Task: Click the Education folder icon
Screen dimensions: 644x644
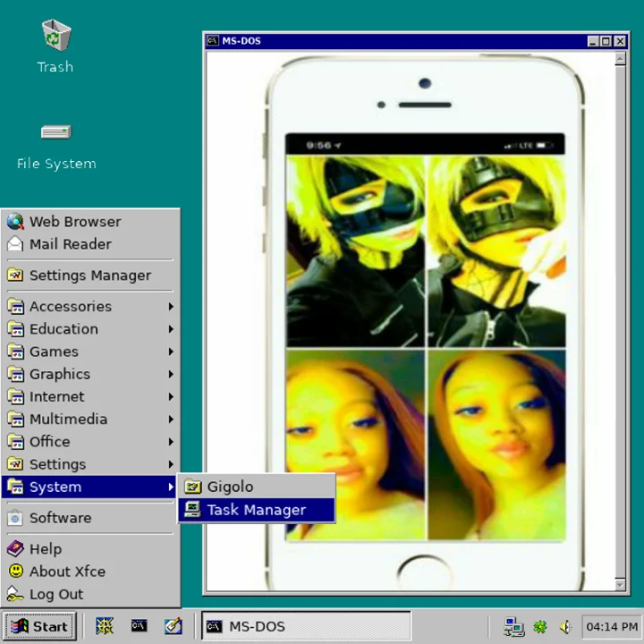Action: (x=15, y=329)
